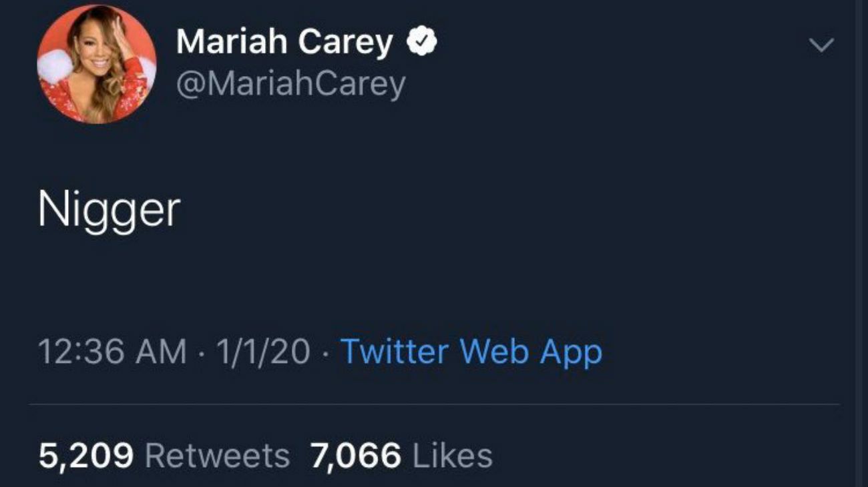This screenshot has height=487, width=868.
Task: Open the Twitter Web App source link
Action: [x=471, y=352]
